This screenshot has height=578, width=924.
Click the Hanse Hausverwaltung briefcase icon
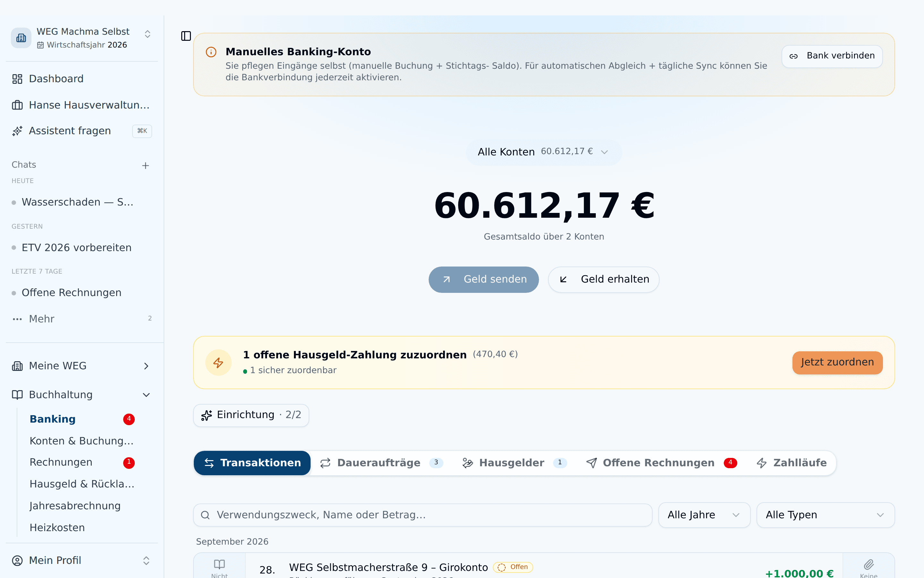pos(17,105)
